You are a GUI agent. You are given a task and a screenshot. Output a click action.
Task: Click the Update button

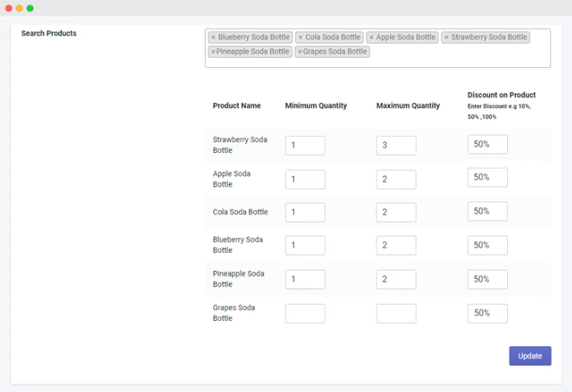tap(530, 356)
